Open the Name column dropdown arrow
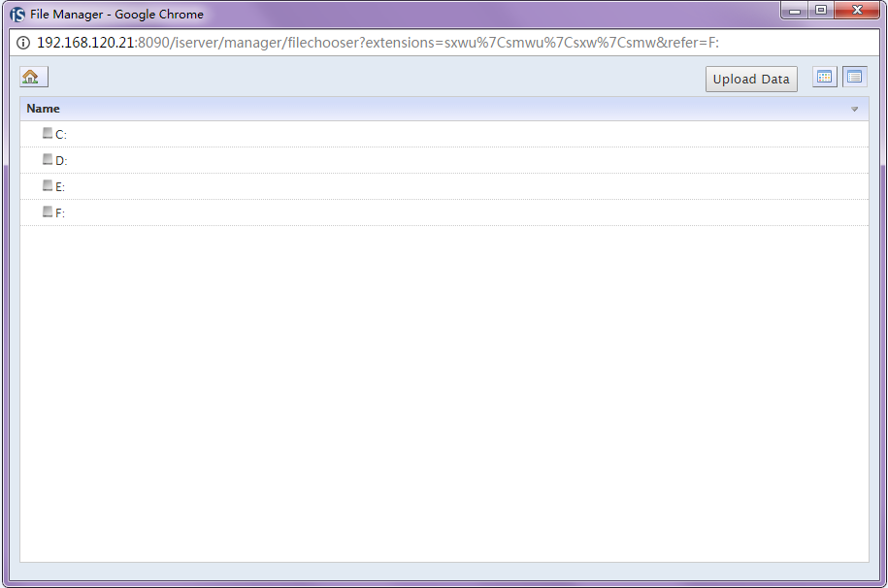888x588 pixels. (x=854, y=110)
